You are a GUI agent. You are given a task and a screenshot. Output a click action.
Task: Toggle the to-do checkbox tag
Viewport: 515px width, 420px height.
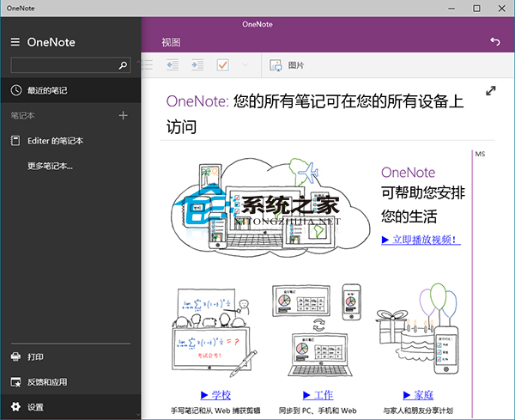(222, 65)
